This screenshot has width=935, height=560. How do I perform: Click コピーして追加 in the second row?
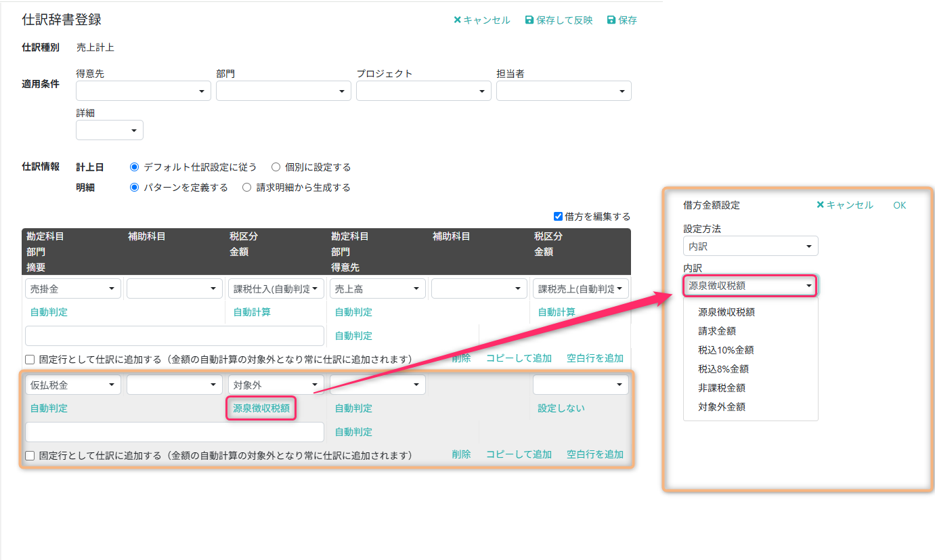coord(519,454)
